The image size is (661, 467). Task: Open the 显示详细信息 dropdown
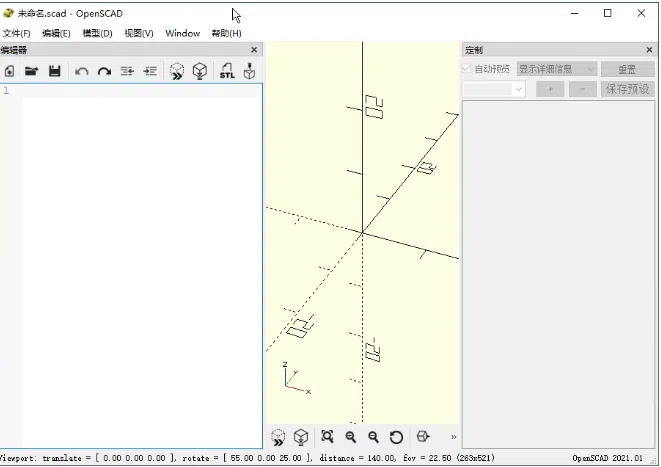557,69
